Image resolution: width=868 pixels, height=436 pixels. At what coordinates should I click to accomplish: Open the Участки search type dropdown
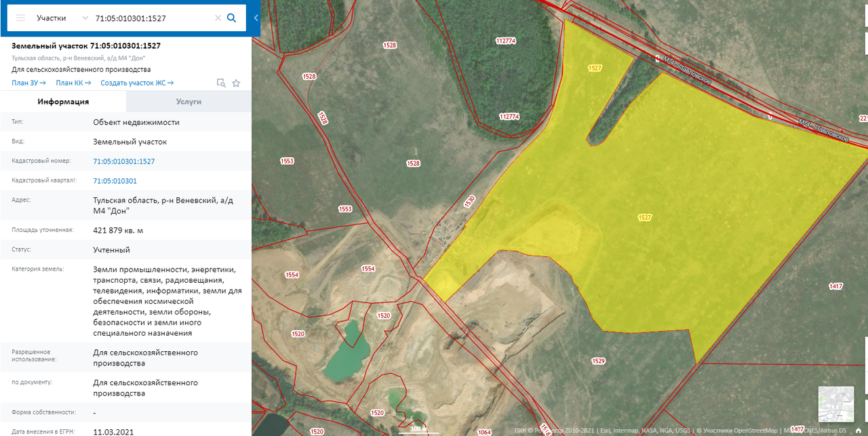click(x=62, y=18)
